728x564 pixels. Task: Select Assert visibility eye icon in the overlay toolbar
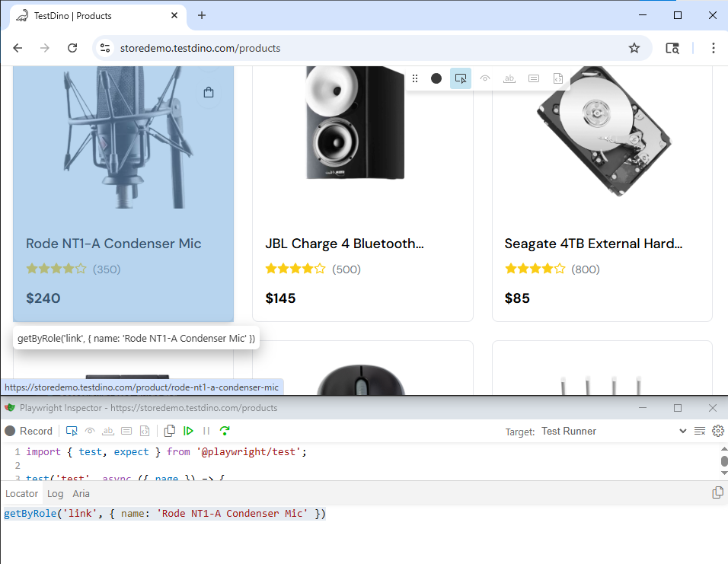click(x=484, y=78)
